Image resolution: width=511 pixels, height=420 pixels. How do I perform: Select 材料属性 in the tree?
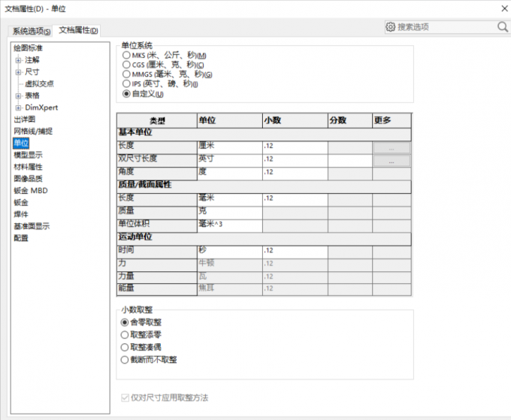(x=28, y=167)
